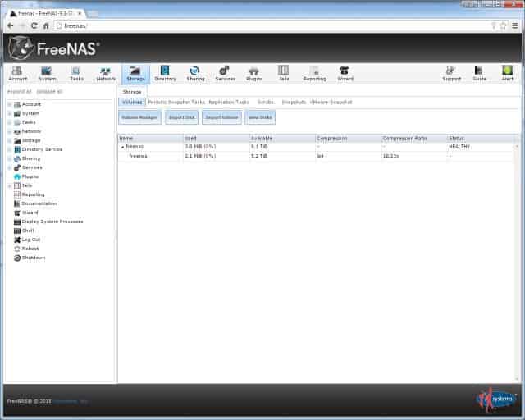Image resolution: width=525 pixels, height=420 pixels.
Task: Open the Jails toolbar icon
Action: click(x=283, y=73)
